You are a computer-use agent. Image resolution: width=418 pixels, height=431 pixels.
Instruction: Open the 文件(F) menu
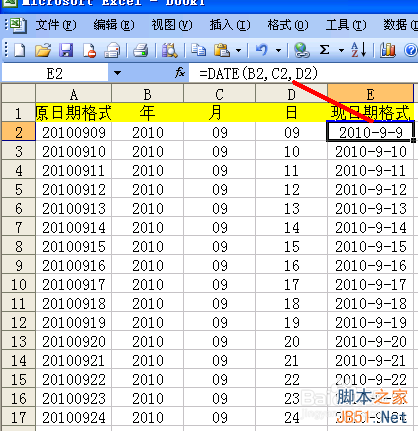pos(56,25)
